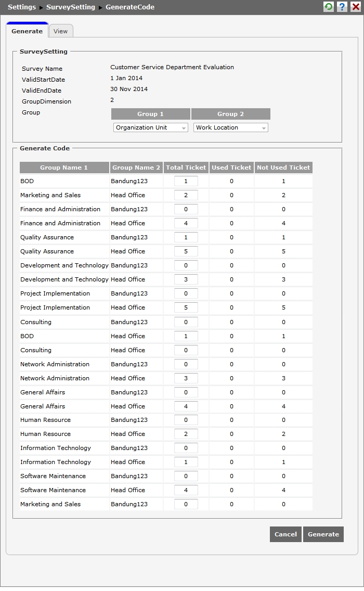Click Total Ticket field for BOD Bandung123
The height and width of the screenshot is (591, 364).
click(186, 181)
